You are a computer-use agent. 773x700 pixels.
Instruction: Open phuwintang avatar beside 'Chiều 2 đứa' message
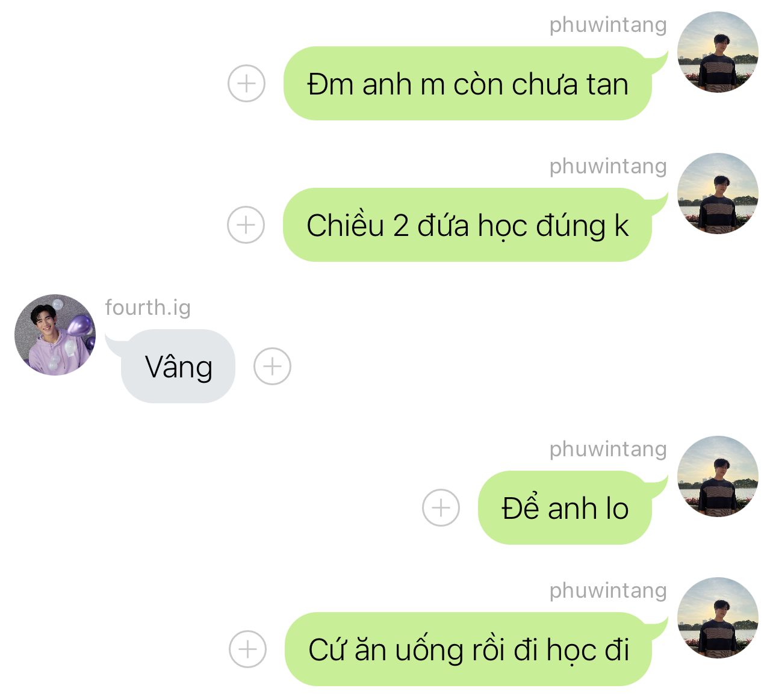coord(718,193)
